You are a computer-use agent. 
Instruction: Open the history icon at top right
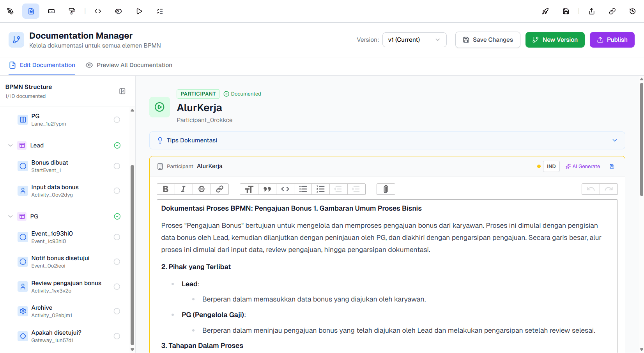click(x=632, y=11)
